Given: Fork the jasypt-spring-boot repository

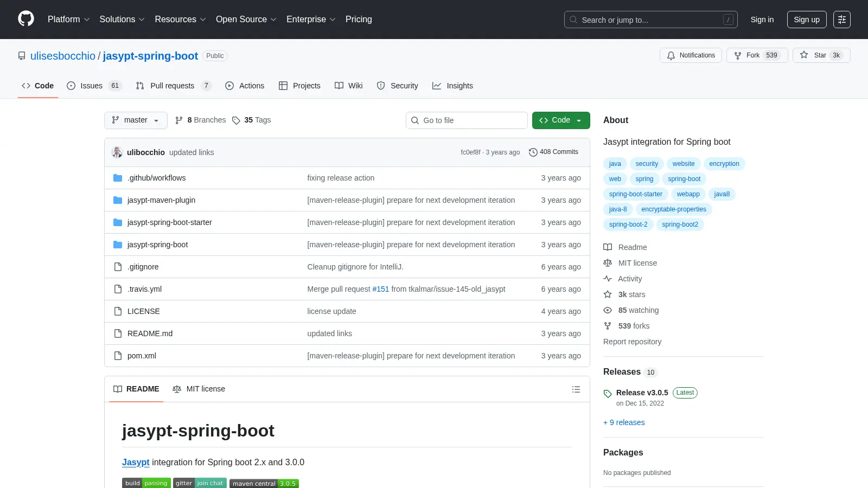Looking at the screenshot, I should (757, 55).
